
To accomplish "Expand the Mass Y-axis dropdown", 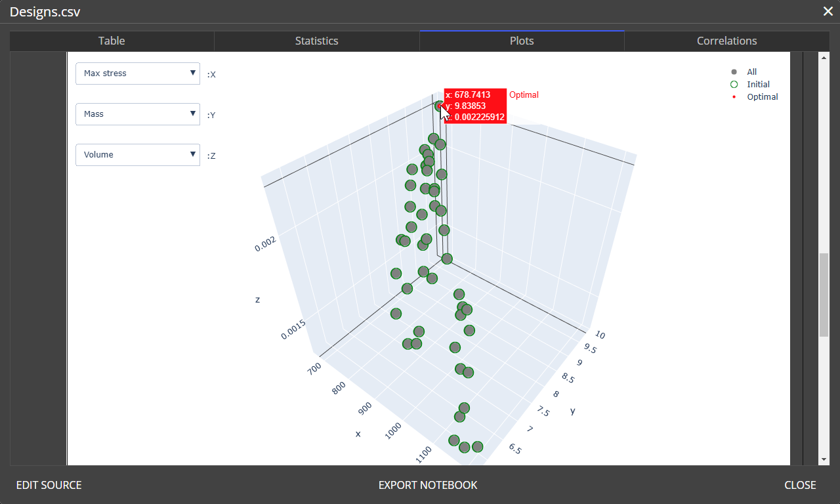I will tap(138, 114).
